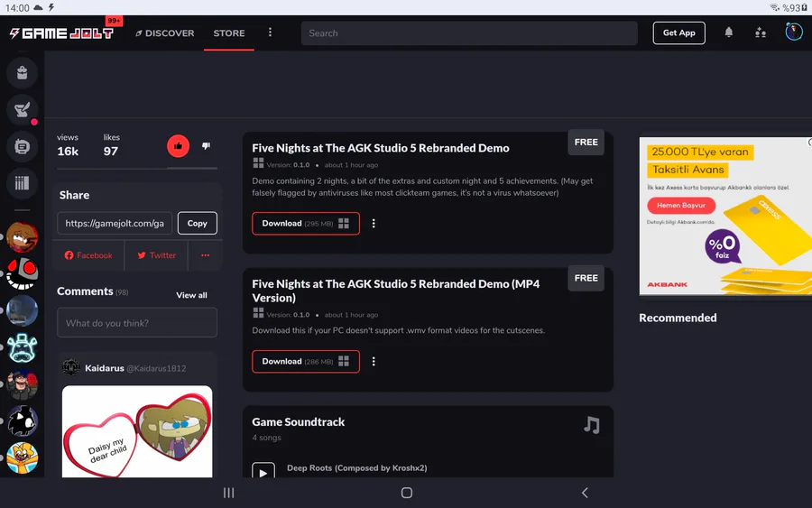The width and height of the screenshot is (812, 508).
Task: Click the 'Five Nights at The AGK Studio 5 Rebranded Demo' title
Action: (381, 148)
